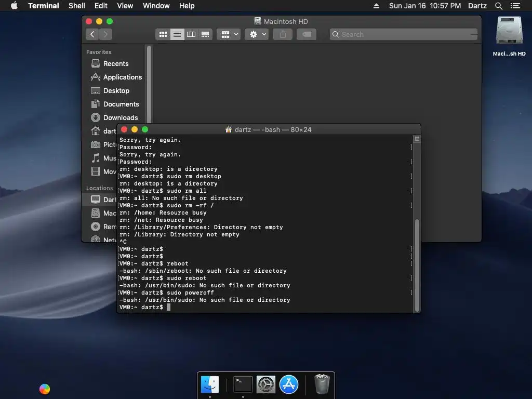Open Notification Center list icon
This screenshot has height=399, width=532.
pyautogui.click(x=515, y=6)
